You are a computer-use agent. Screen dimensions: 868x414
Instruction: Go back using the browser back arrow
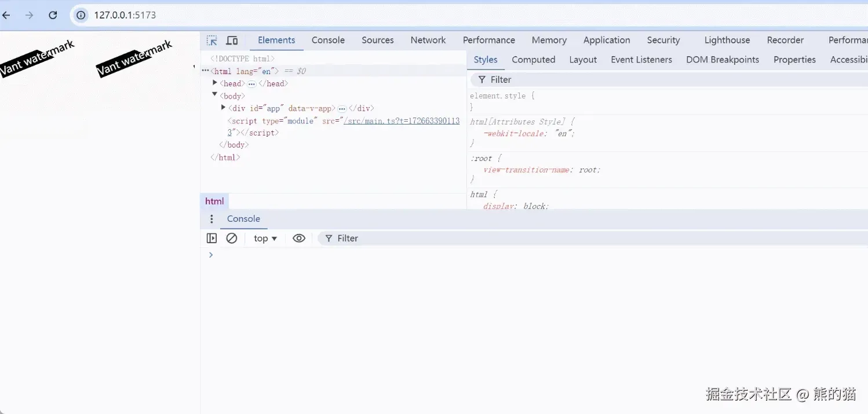coord(7,15)
